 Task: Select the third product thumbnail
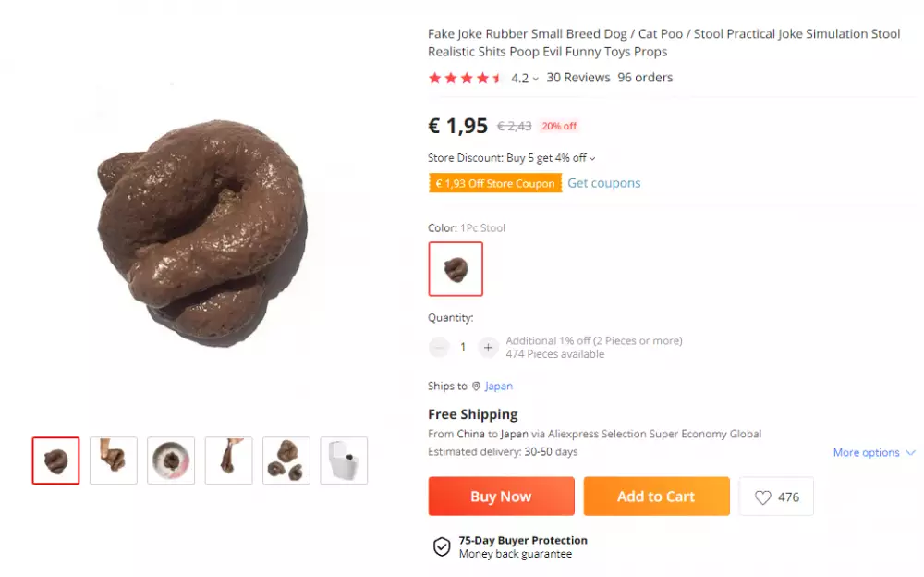(x=171, y=460)
